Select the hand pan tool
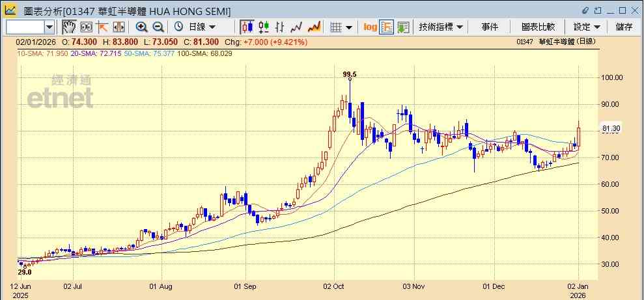 click(x=70, y=27)
